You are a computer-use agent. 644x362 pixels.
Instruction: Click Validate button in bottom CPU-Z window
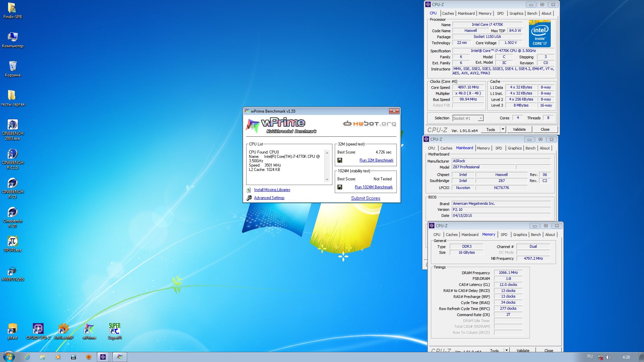pyautogui.click(x=523, y=350)
